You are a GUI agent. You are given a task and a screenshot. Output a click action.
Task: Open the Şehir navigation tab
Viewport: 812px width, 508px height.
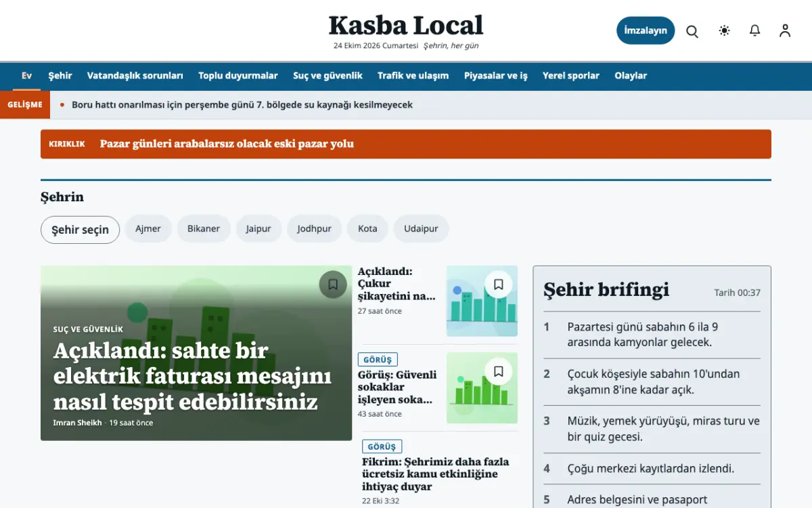coord(60,76)
